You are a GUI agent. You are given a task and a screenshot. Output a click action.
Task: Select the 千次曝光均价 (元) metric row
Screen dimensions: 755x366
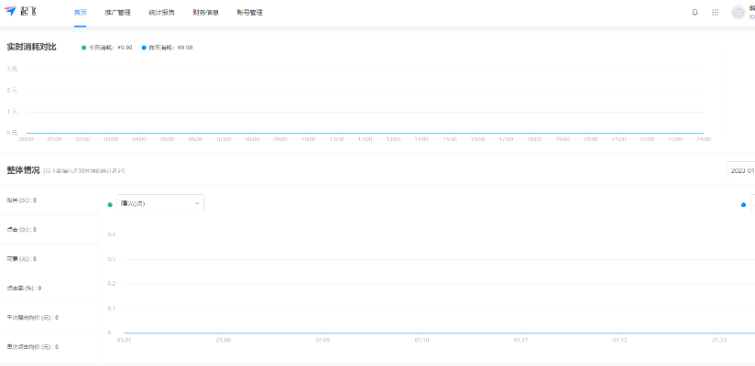49,317
